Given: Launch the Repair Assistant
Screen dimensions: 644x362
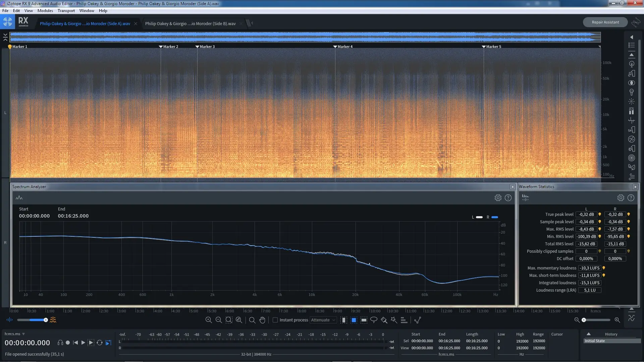Looking at the screenshot, I should coord(605,22).
